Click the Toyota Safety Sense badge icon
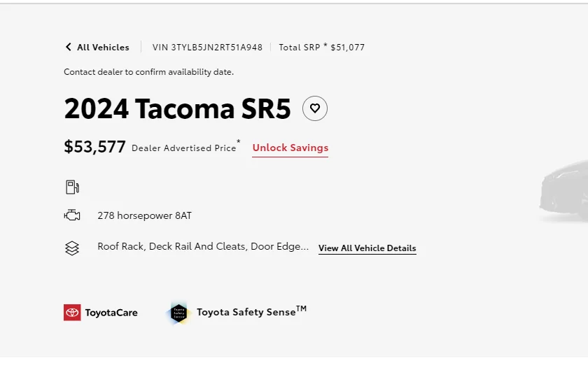The image size is (588, 377). [179, 313]
